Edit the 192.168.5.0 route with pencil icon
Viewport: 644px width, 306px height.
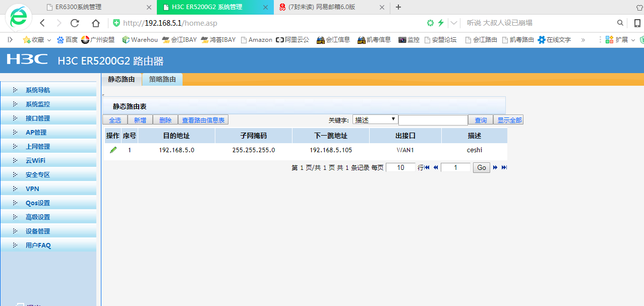[113, 150]
